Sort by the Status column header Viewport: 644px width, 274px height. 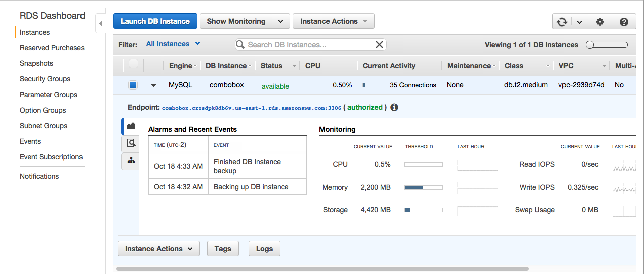click(x=278, y=66)
